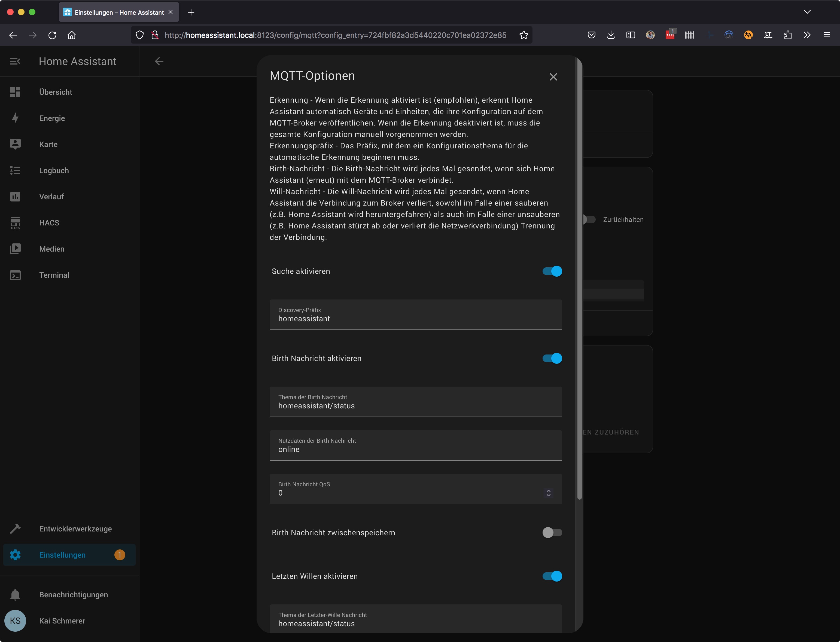Click the Birth Nachricht QoS stepper arrows
The height and width of the screenshot is (642, 840).
pyautogui.click(x=548, y=493)
